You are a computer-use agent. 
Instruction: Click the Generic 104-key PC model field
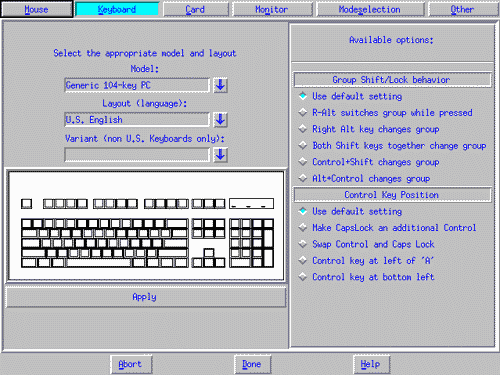(137, 85)
